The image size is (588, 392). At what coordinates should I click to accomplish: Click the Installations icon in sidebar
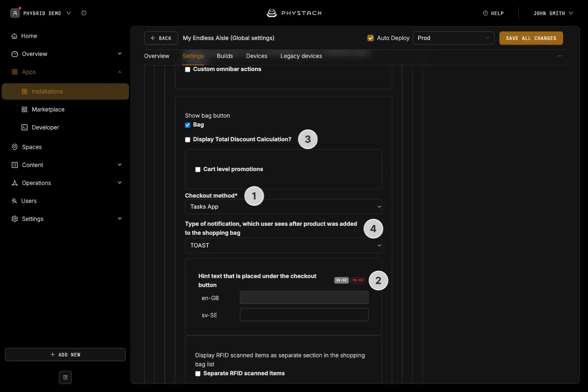[x=24, y=91]
